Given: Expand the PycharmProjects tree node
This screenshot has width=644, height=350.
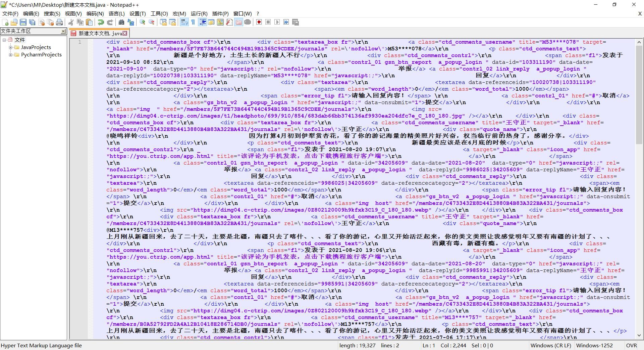Looking at the screenshot, I should (11, 55).
